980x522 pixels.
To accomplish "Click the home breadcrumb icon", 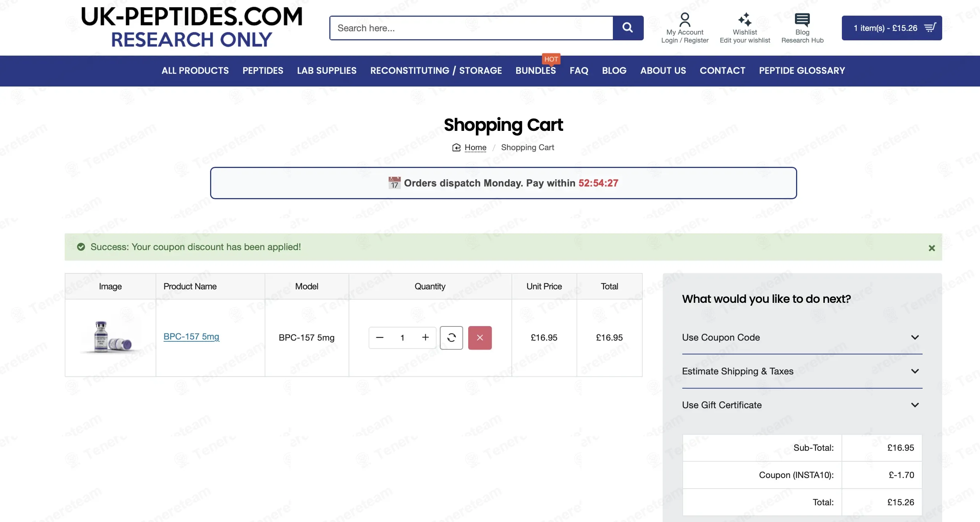I will click(456, 148).
